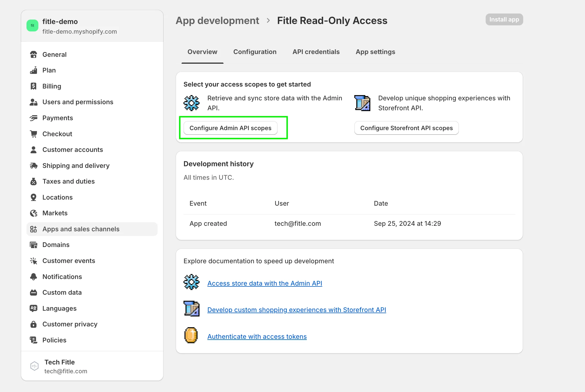Open the API credentials tab
Screen dimensions: 585x392
[316, 52]
